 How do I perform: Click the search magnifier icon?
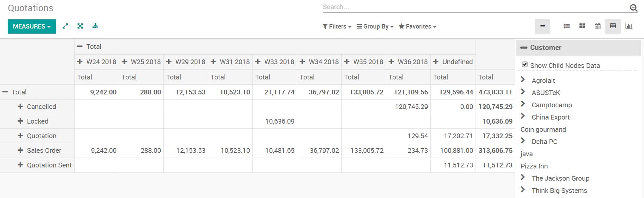pos(633,8)
